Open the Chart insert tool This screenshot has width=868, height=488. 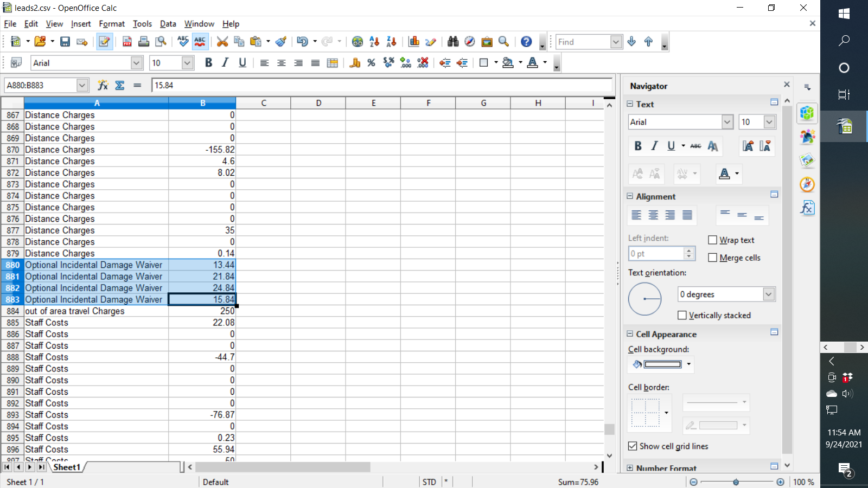click(x=414, y=42)
